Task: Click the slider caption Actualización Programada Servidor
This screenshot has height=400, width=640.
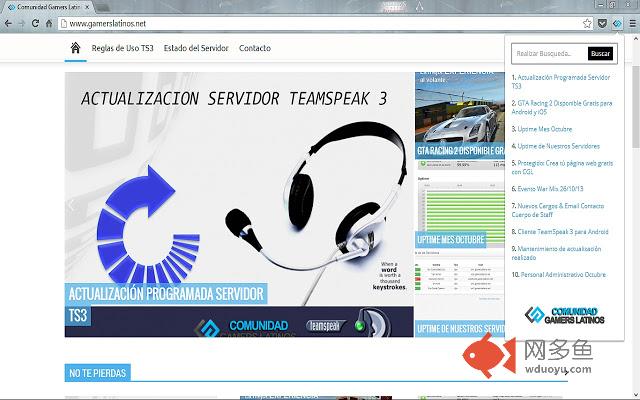Action: click(166, 293)
